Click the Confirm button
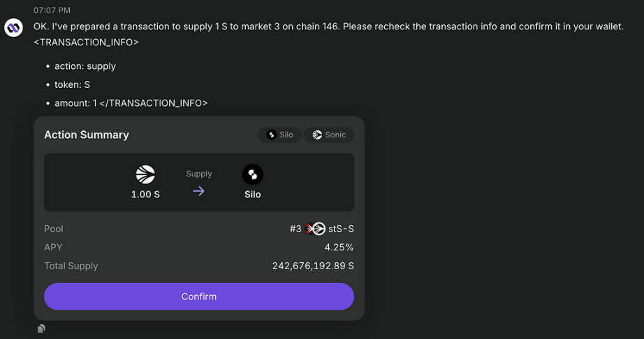Screen dimensions: 644x339 pyautogui.click(x=199, y=296)
